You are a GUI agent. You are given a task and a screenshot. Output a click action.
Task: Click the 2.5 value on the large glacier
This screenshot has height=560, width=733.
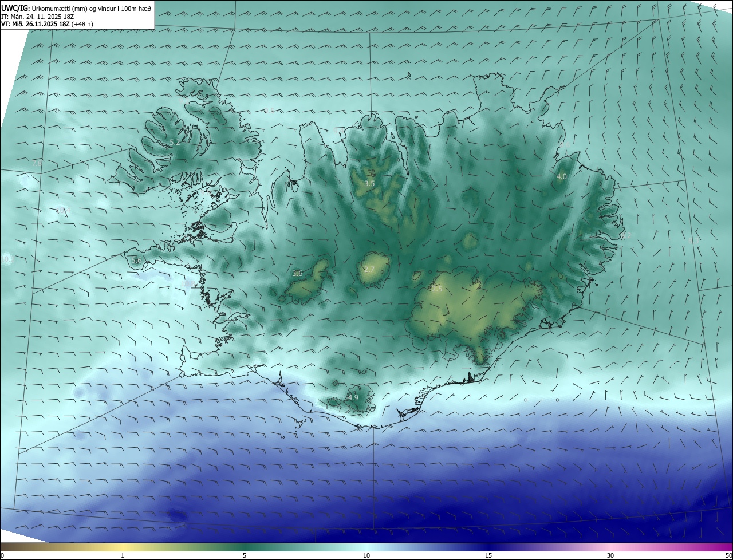click(x=437, y=289)
